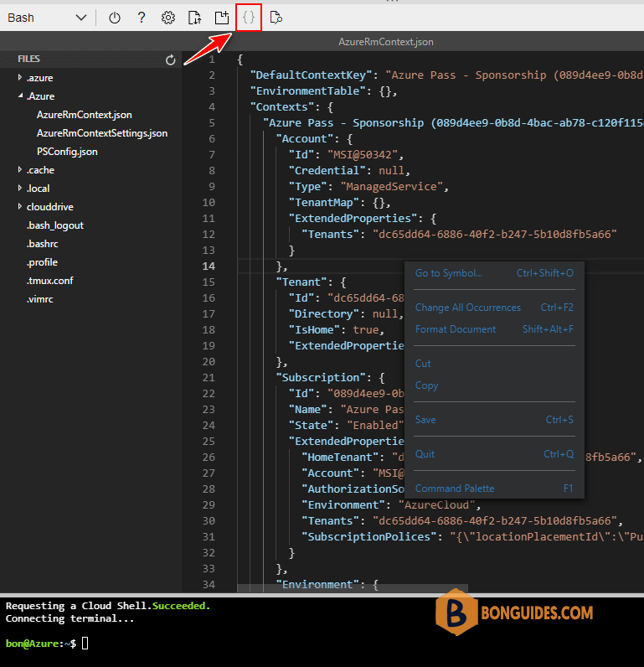Viewport: 644px width, 667px height.
Task: Click the "DefaultContextKey" key on line 2
Action: (x=312, y=75)
